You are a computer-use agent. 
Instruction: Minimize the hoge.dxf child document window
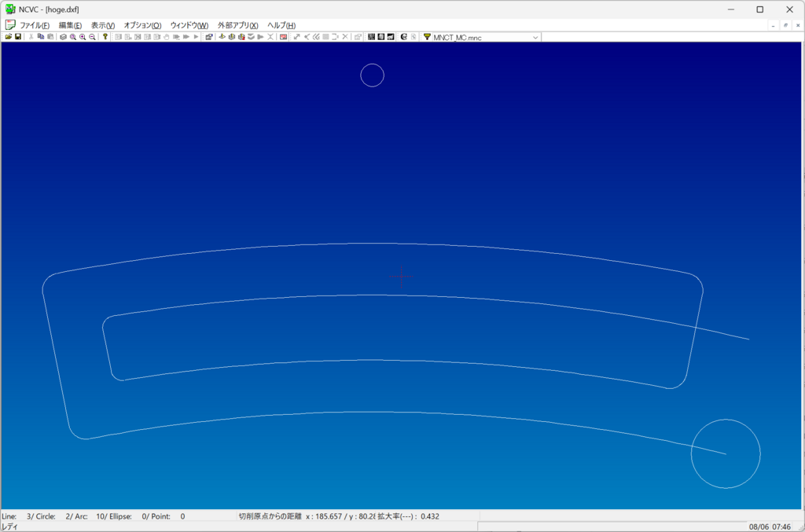point(774,25)
